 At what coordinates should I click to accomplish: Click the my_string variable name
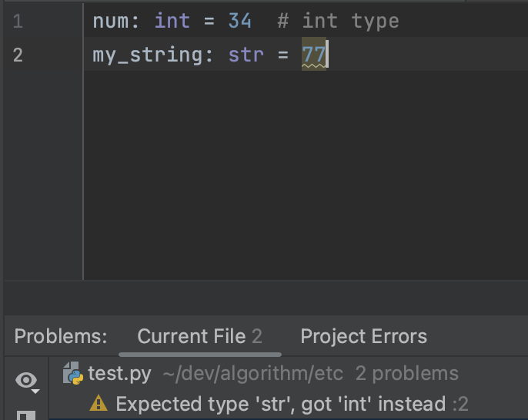(148, 55)
